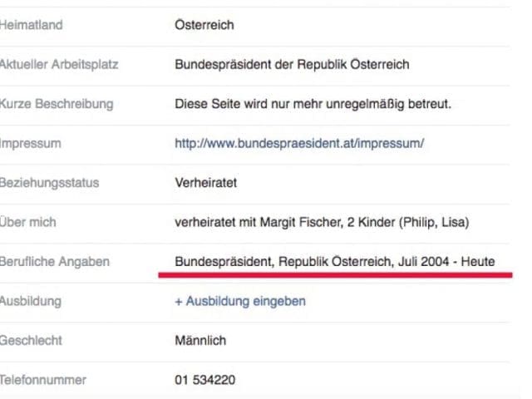532x399 pixels.
Task: Click 'verheiratet mit Margit Fischer' text
Action: 258,222
